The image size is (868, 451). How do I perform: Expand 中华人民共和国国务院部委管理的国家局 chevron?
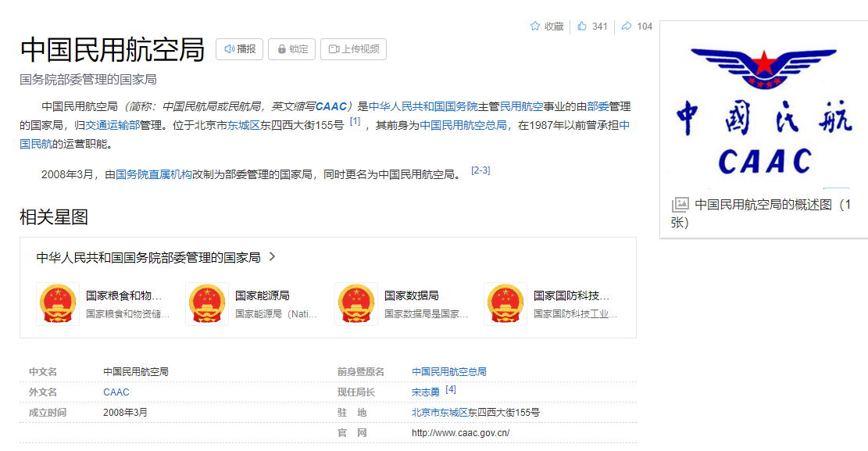(272, 256)
